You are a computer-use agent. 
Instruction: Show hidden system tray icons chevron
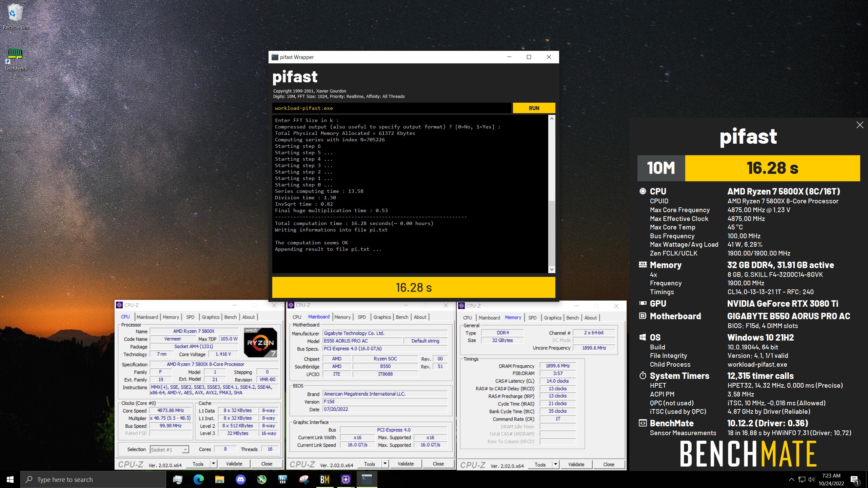791,480
